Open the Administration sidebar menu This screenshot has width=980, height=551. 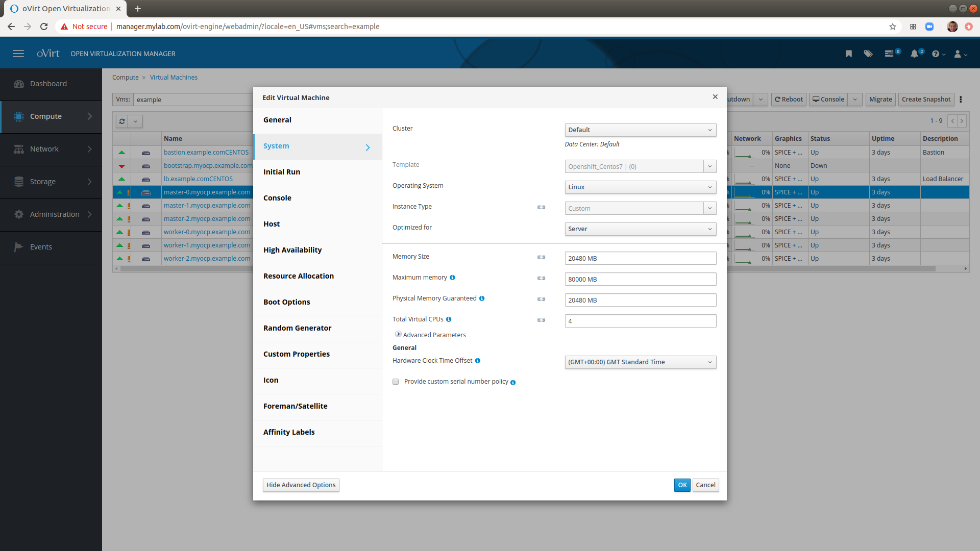pyautogui.click(x=51, y=214)
